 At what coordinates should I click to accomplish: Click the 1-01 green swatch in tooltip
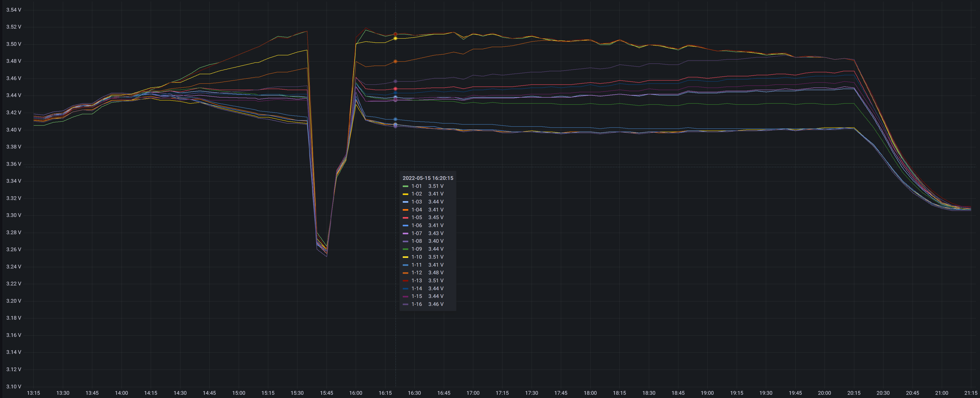[405, 186]
